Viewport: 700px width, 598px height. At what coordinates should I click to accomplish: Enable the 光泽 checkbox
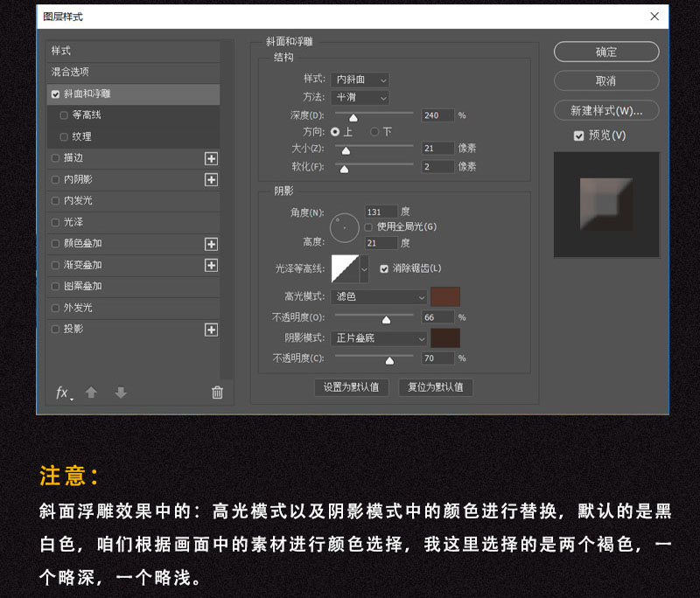coord(55,222)
